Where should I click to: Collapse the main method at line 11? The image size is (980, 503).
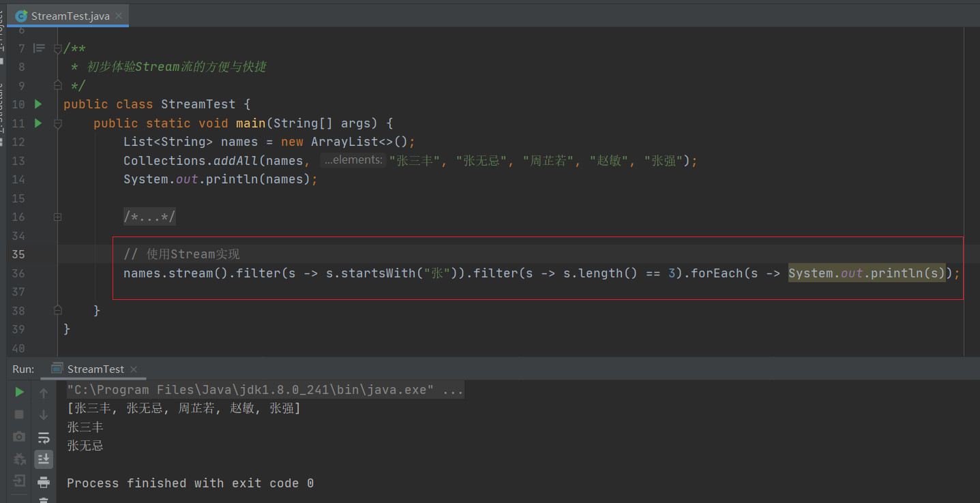(58, 123)
